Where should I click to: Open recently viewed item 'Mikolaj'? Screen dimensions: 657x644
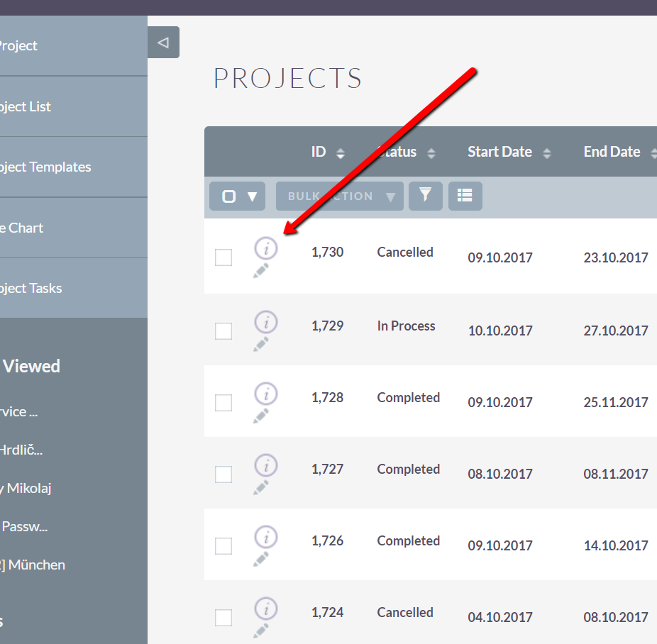point(26,488)
